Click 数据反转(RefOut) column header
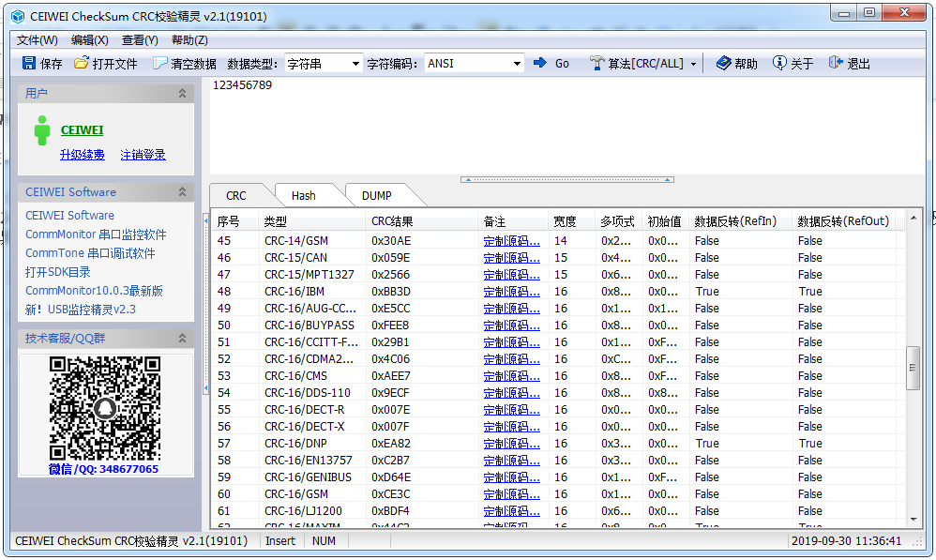This screenshot has width=936, height=560. 844,221
